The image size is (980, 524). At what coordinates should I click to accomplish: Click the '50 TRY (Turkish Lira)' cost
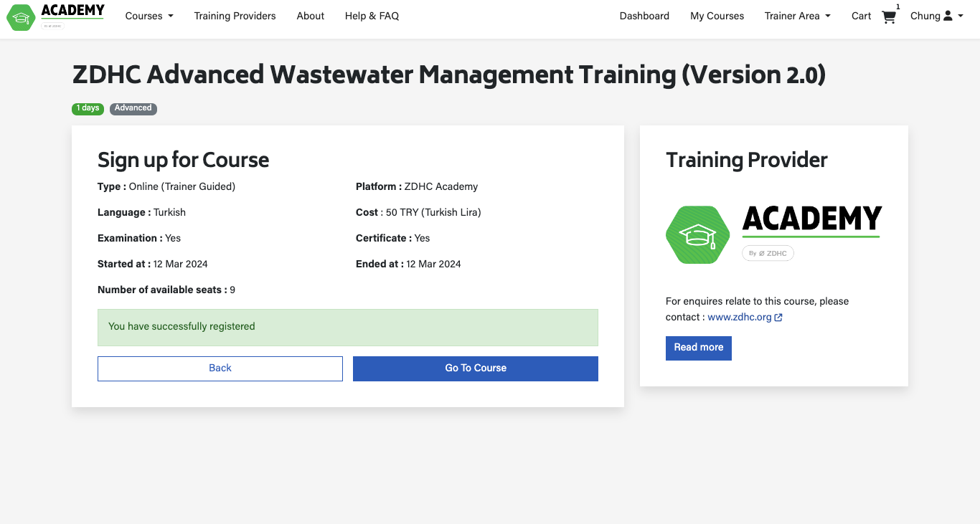pos(433,212)
